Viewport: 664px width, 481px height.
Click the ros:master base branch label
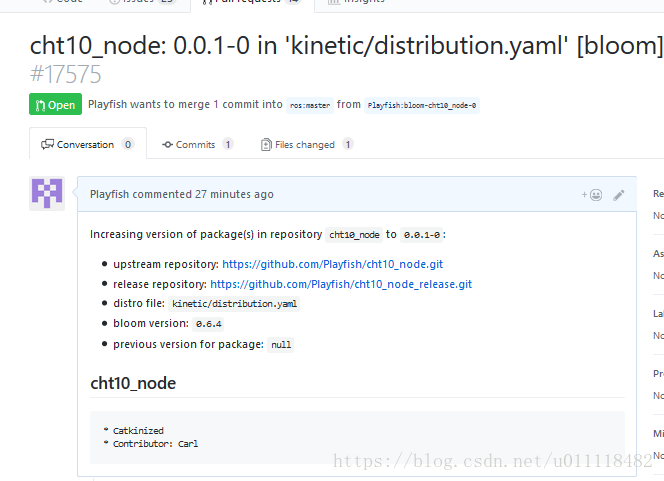pos(310,105)
